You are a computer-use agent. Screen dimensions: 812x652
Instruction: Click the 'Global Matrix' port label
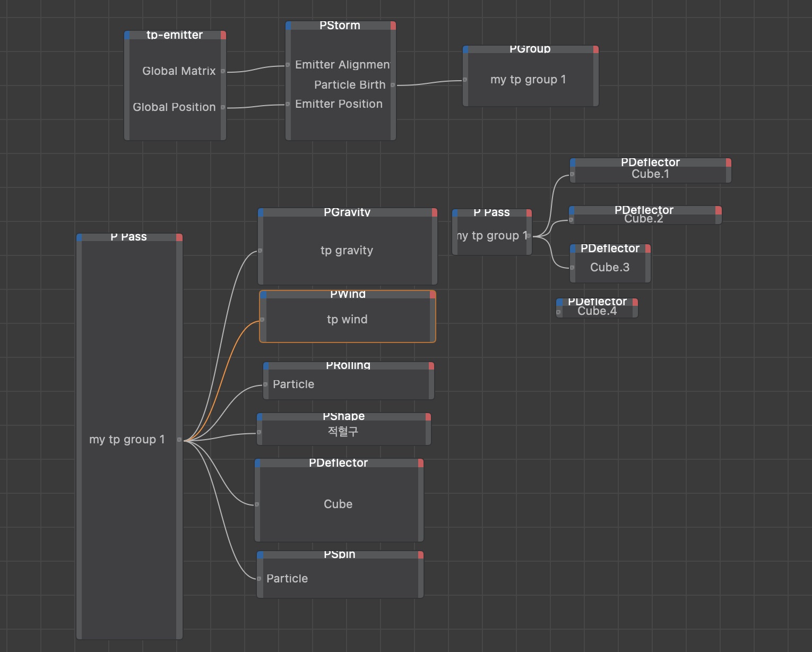click(179, 71)
